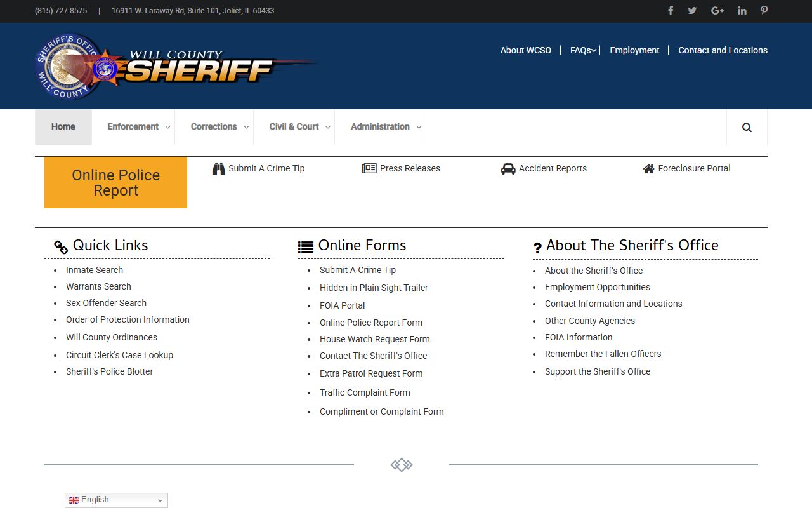Open the English language selector
The image size is (812, 508).
(x=116, y=500)
